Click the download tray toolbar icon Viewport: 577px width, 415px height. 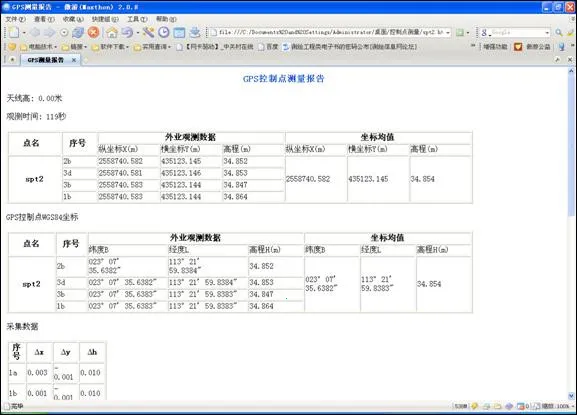click(195, 32)
